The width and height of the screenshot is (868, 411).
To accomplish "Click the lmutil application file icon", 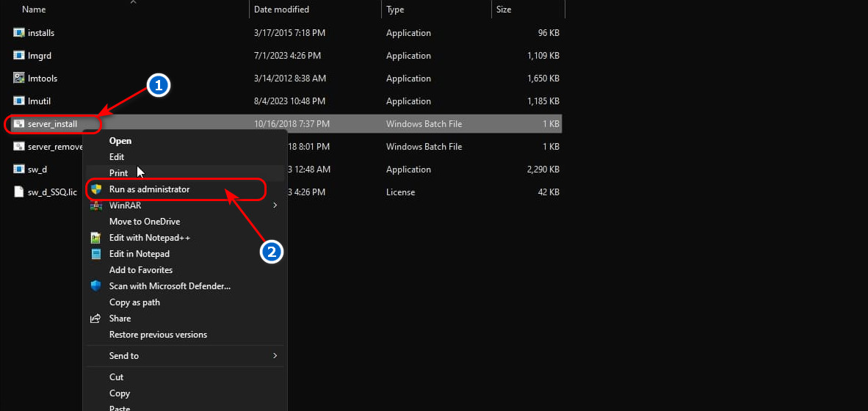I will (19, 101).
